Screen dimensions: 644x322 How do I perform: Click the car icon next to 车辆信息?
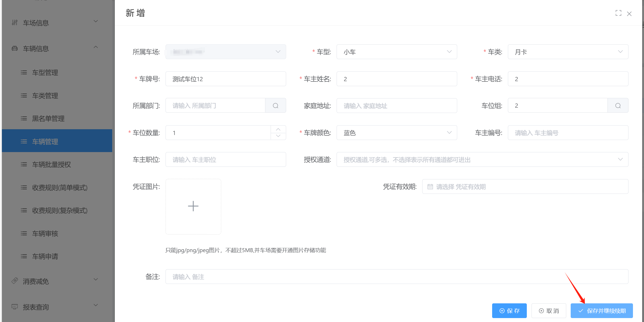tap(15, 49)
